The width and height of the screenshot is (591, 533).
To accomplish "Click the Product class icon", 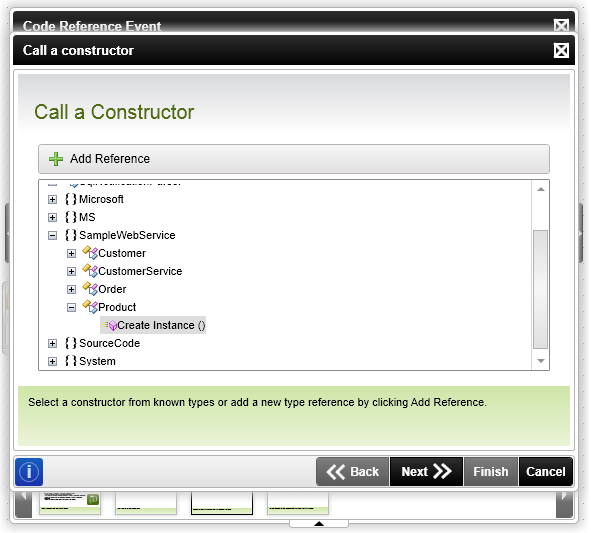I will (90, 306).
